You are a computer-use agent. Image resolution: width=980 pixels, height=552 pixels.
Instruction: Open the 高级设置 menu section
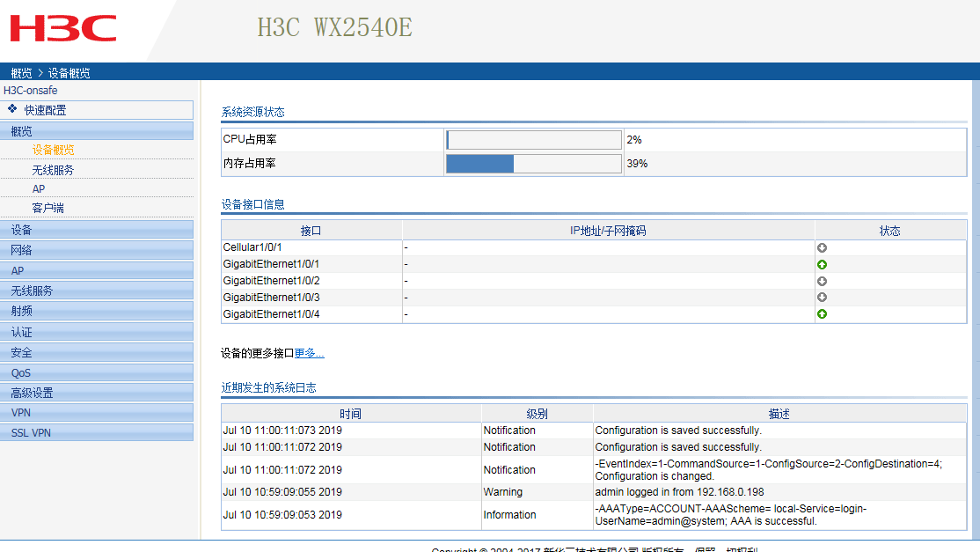click(97, 393)
